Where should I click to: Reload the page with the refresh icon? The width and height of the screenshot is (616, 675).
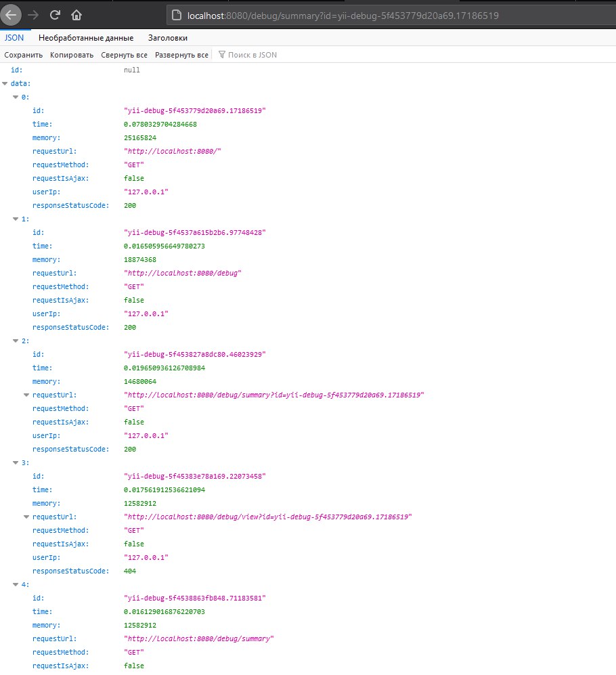click(55, 16)
